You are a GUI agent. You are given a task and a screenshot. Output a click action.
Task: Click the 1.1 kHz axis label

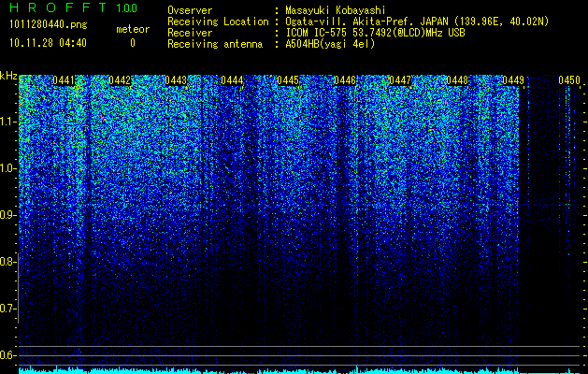[x=7, y=122]
